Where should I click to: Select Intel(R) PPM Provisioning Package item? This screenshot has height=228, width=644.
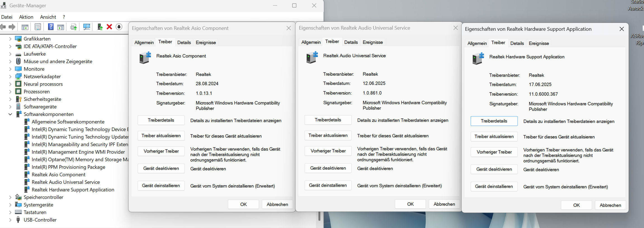point(69,167)
